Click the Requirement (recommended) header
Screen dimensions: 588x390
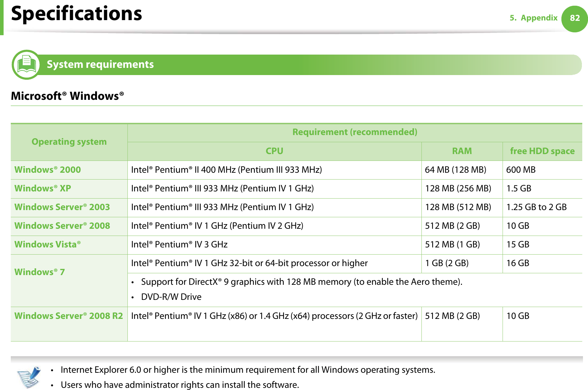(x=354, y=132)
